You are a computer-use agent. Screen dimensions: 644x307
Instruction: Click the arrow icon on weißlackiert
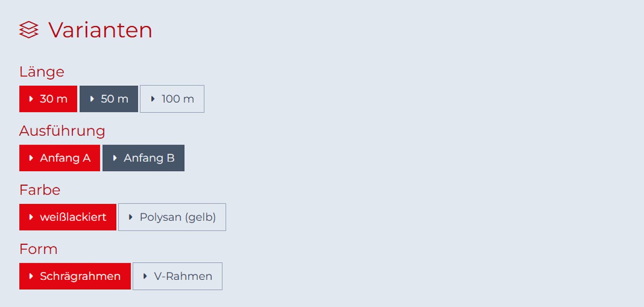(x=31, y=217)
